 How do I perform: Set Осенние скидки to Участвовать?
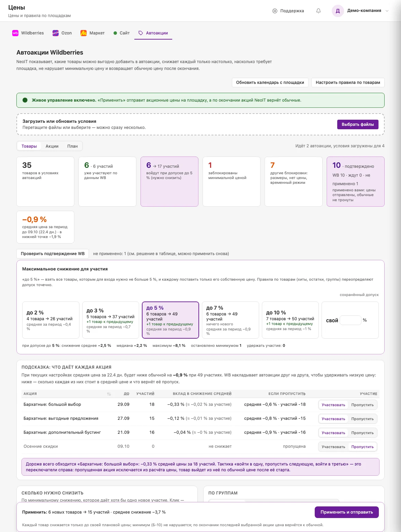point(333,447)
